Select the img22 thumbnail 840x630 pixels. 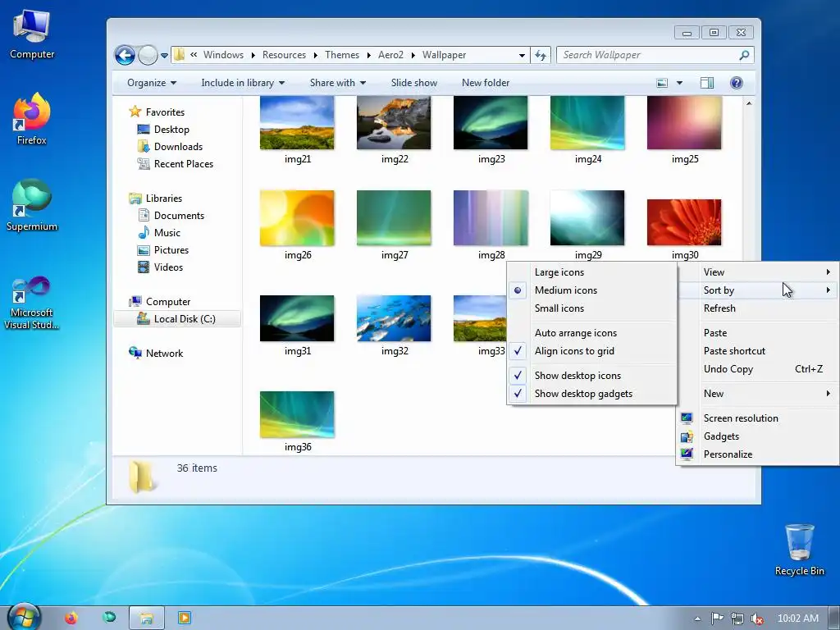pos(394,123)
